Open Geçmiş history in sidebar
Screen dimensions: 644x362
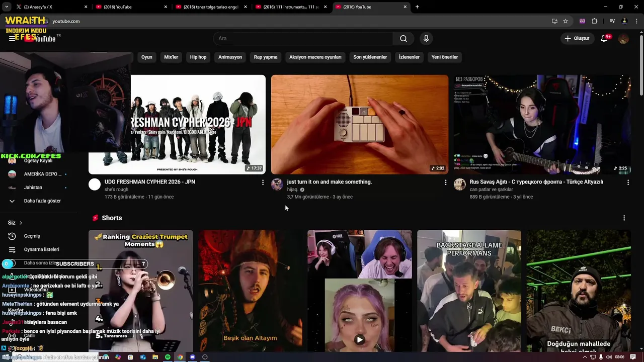click(x=38, y=236)
